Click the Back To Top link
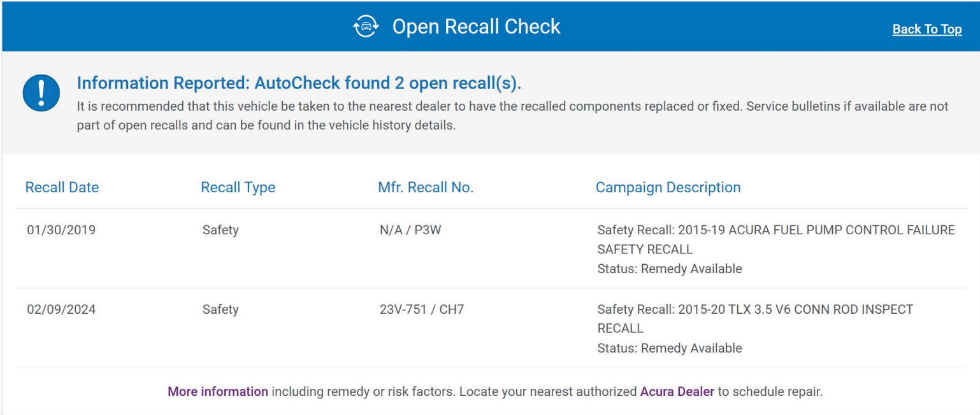Image resolution: width=980 pixels, height=415 pixels. pyautogui.click(x=926, y=29)
